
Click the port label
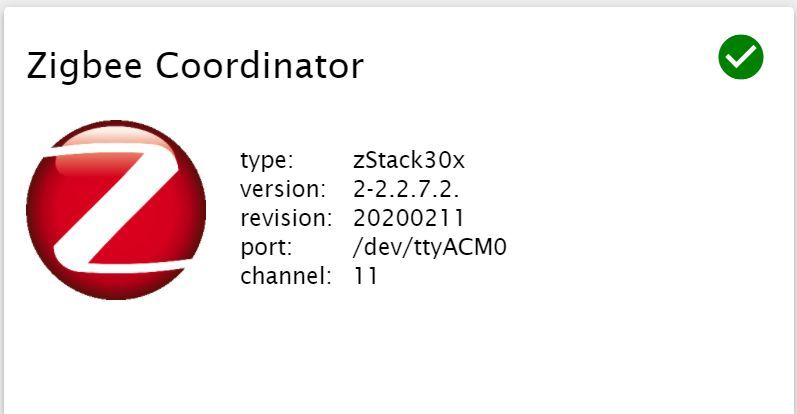(x=266, y=248)
